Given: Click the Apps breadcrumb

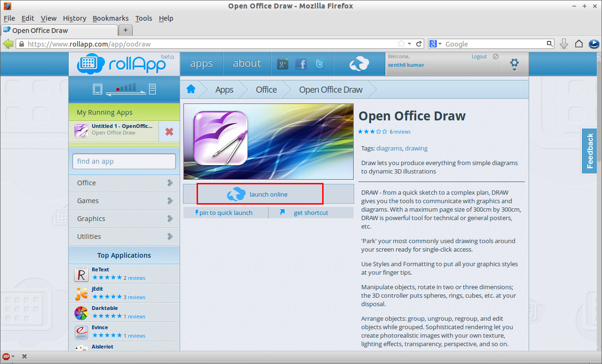Looking at the screenshot, I should click(x=224, y=89).
